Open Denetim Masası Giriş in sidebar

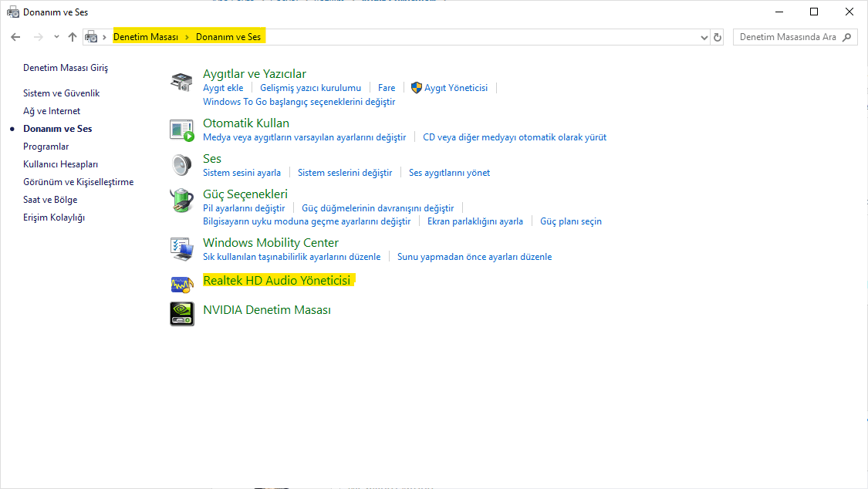point(66,67)
